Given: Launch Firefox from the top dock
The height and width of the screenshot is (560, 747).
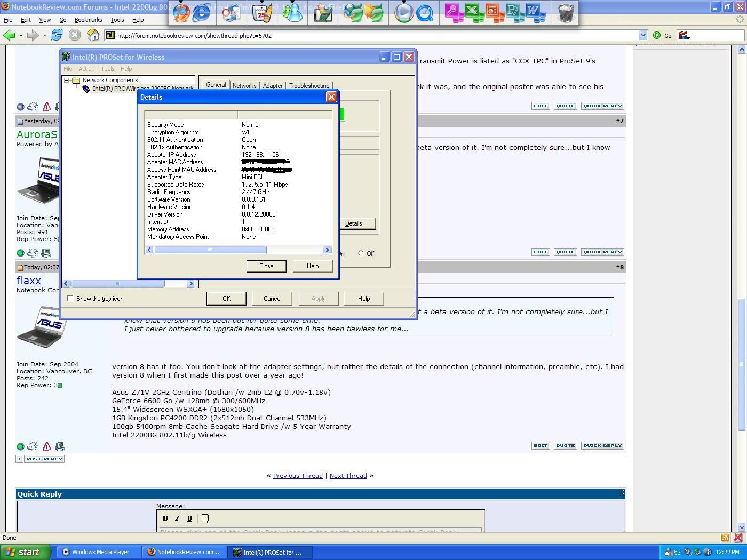Looking at the screenshot, I should tap(181, 11).
